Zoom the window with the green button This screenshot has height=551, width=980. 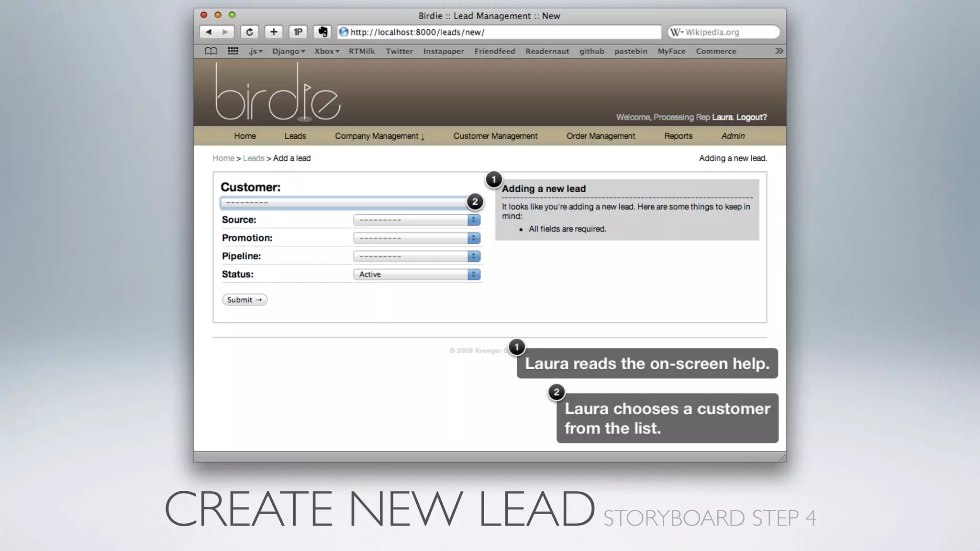point(232,15)
